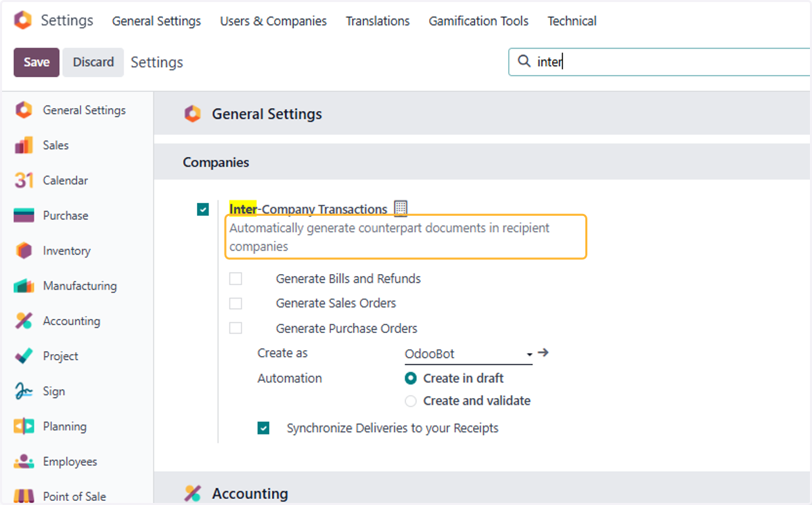
Task: Click the Discard button
Action: coord(93,62)
